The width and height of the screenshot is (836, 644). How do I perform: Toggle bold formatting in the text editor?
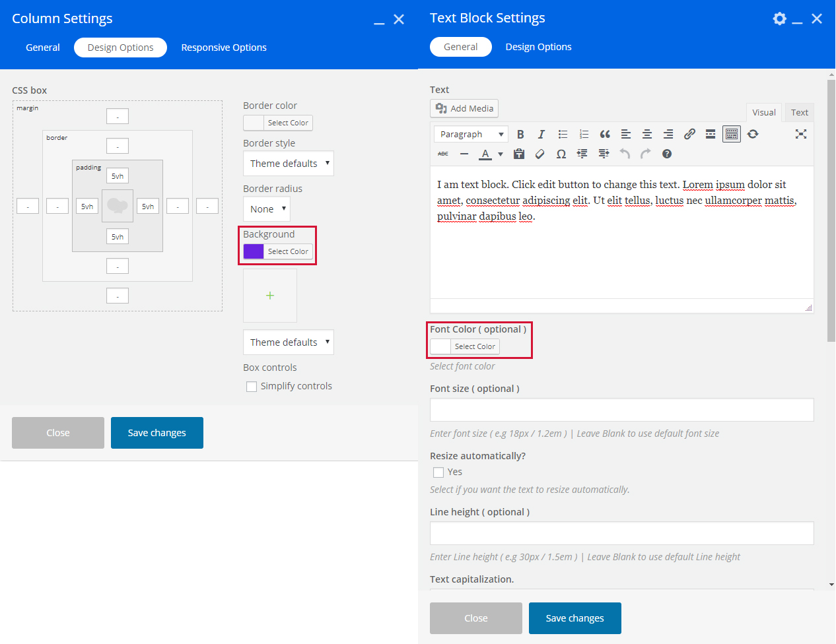tap(520, 134)
